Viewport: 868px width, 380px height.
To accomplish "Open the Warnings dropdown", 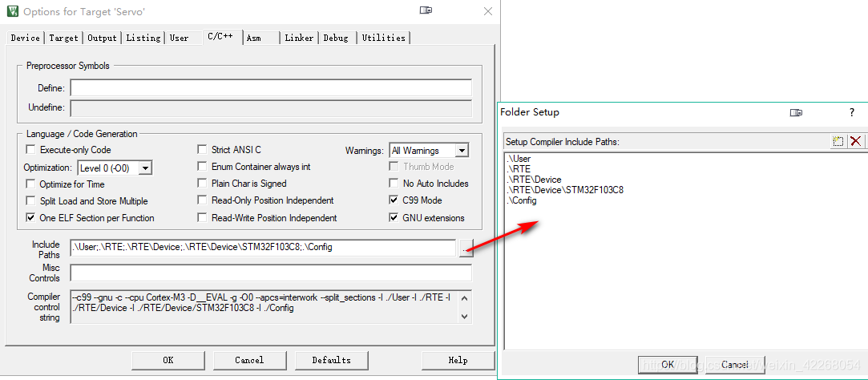I will [462, 151].
